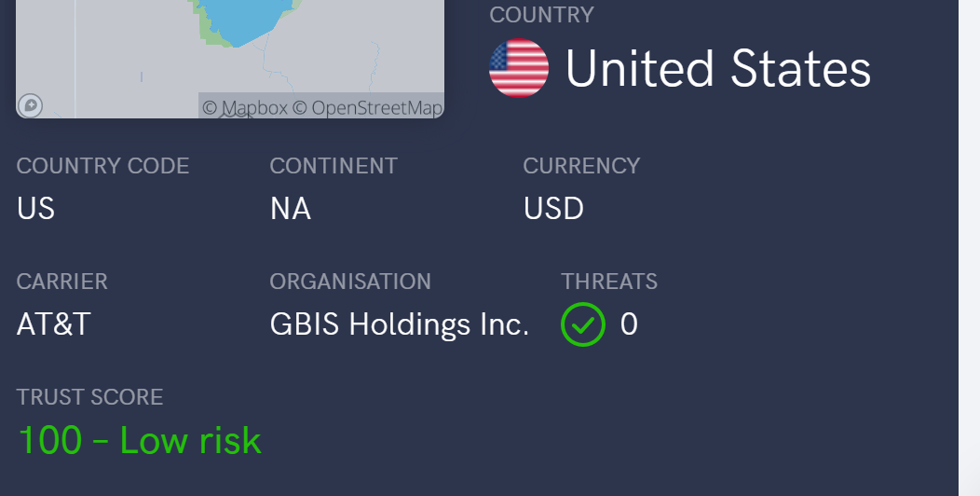Open the OpenStreetMap attribution link
This screenshot has width=980, height=496.
(x=367, y=107)
